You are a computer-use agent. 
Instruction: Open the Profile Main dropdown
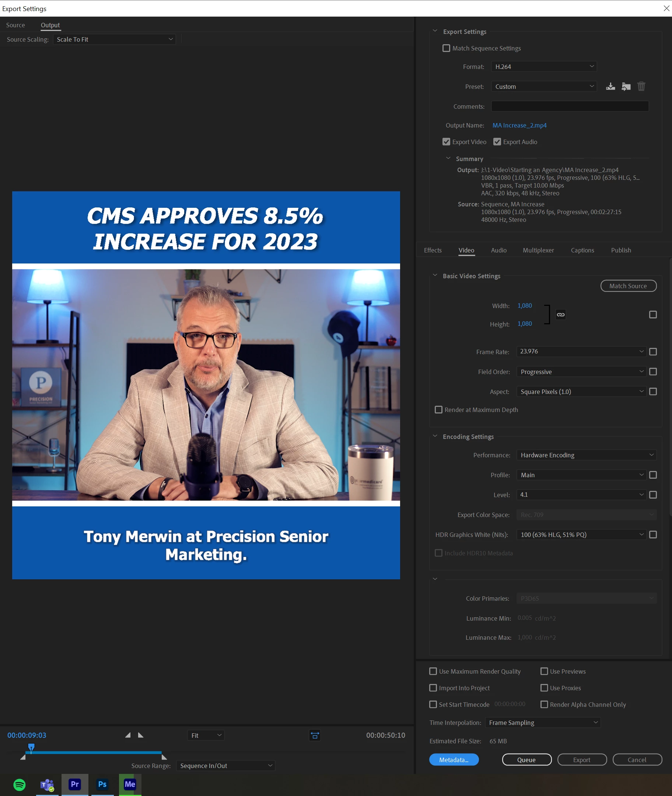581,475
